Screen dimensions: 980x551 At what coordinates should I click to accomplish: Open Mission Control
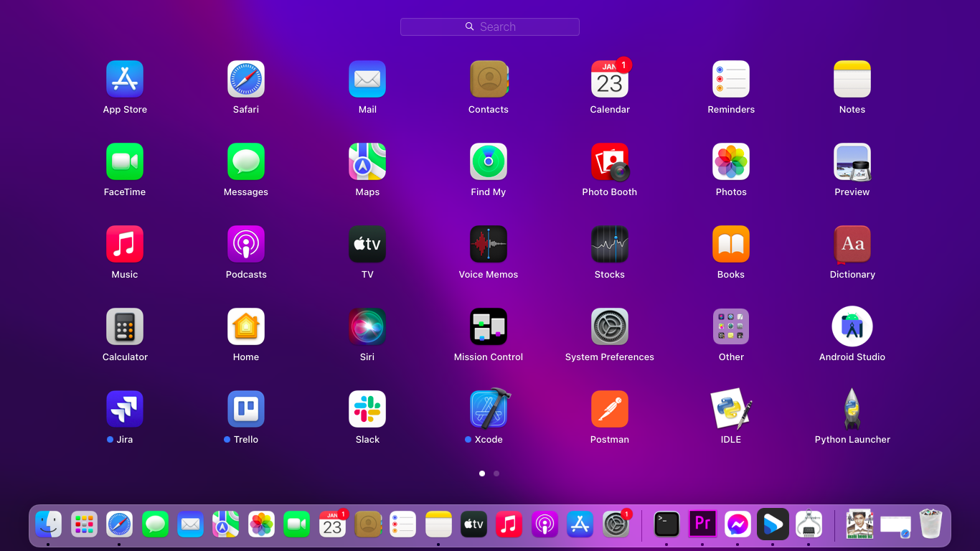489,326
